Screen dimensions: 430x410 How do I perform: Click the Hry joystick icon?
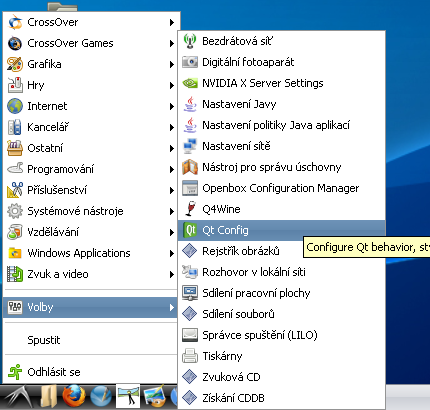(x=15, y=85)
